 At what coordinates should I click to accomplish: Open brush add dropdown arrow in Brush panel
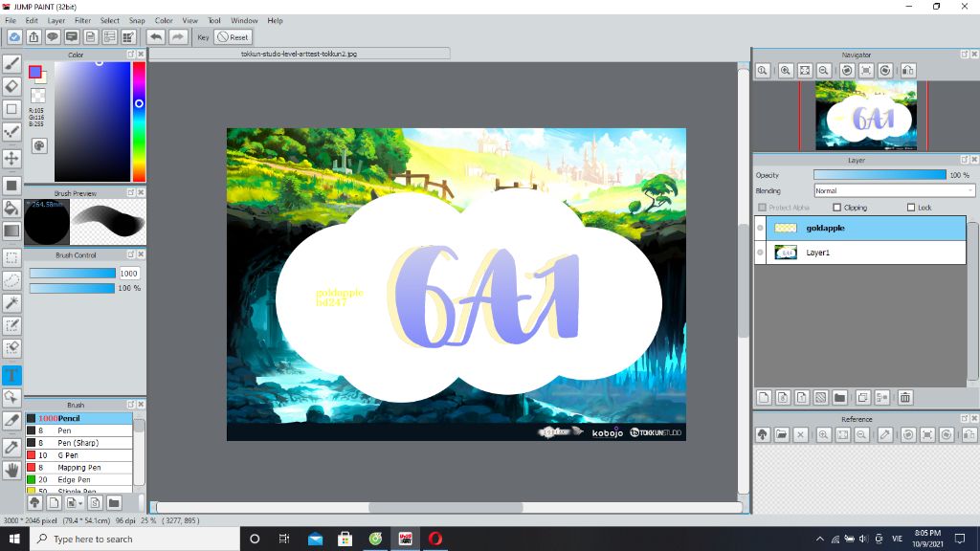(80, 503)
